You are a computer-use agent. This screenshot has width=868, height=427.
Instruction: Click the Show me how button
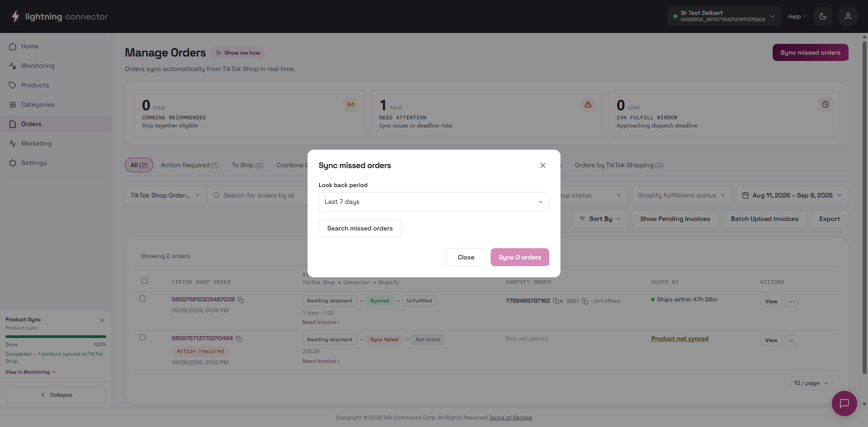(238, 53)
